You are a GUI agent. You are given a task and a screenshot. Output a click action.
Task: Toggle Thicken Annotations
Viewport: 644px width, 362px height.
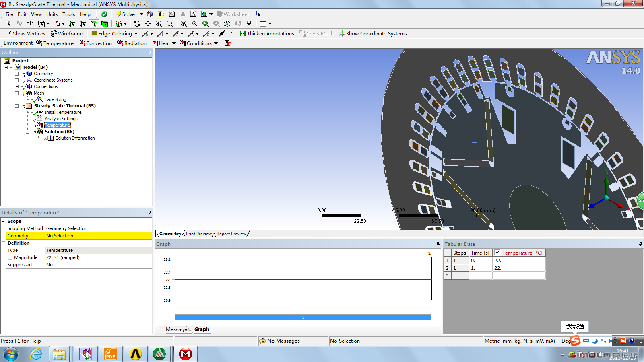[x=267, y=33]
